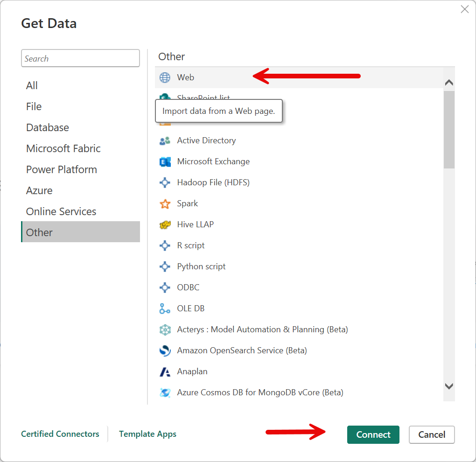The height and width of the screenshot is (462, 476).
Task: Choose Microsoft Exchange from the list
Action: pyautogui.click(x=213, y=161)
